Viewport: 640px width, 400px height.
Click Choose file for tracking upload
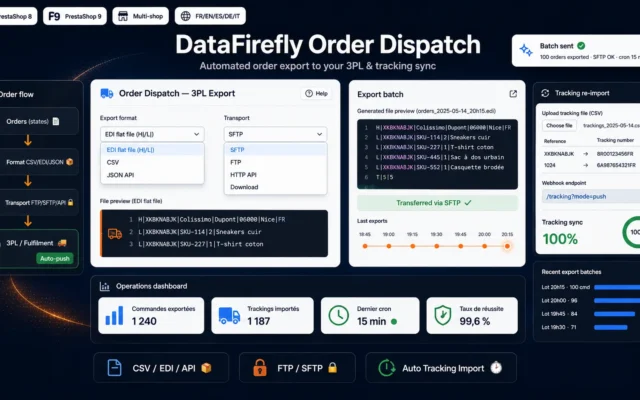point(559,126)
